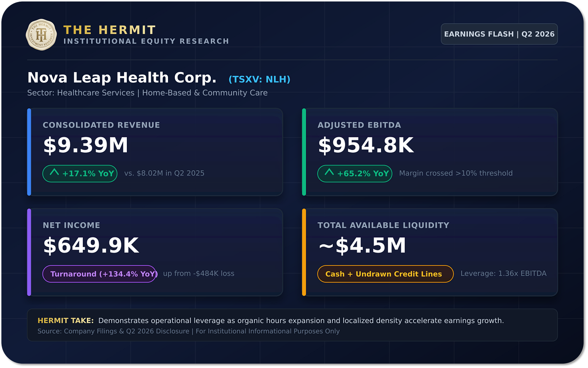
Task: Click the Source: Company Filings disclaimer line
Action: coord(189,331)
